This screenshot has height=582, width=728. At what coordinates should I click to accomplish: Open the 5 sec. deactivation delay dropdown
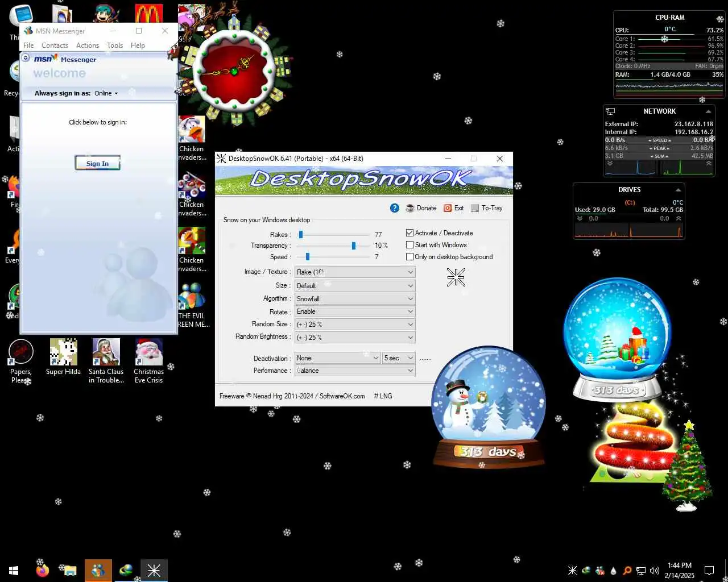(x=399, y=358)
